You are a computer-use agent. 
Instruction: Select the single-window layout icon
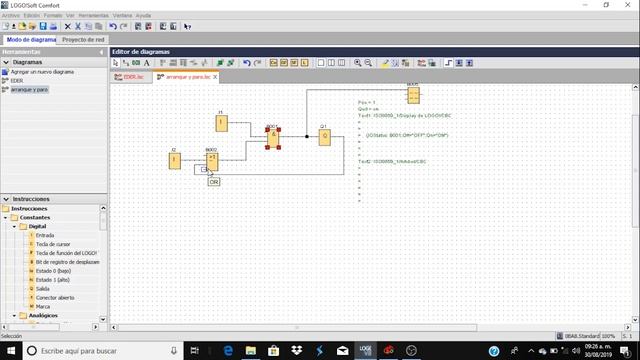click(321, 63)
